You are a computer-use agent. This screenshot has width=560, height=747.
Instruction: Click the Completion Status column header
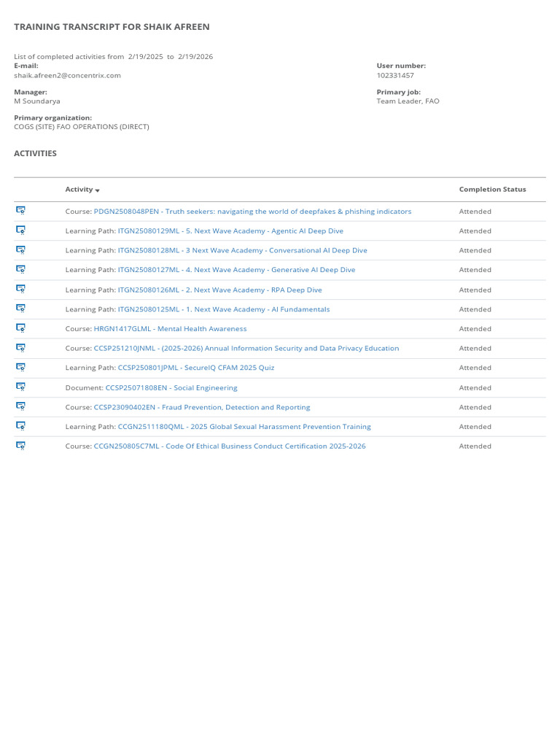coord(492,189)
